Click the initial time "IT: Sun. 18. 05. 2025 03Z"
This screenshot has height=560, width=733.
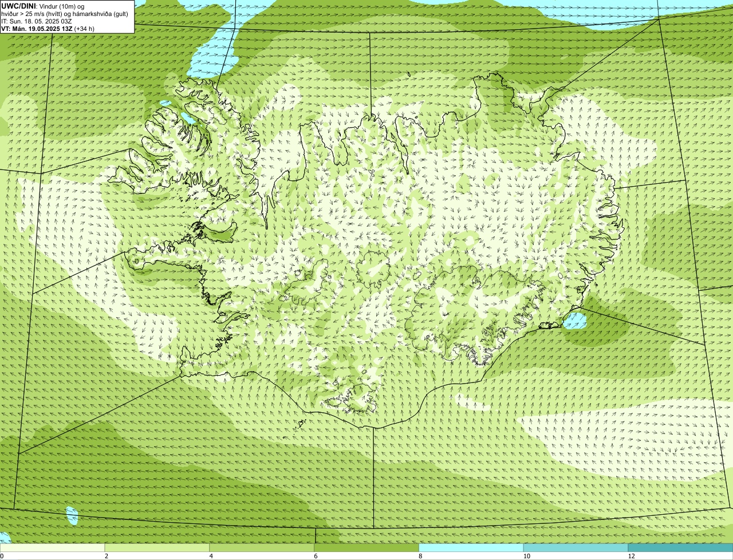coord(37,21)
